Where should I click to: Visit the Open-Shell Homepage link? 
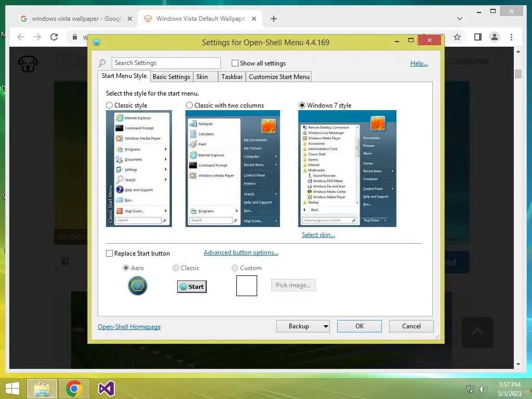coord(129,327)
